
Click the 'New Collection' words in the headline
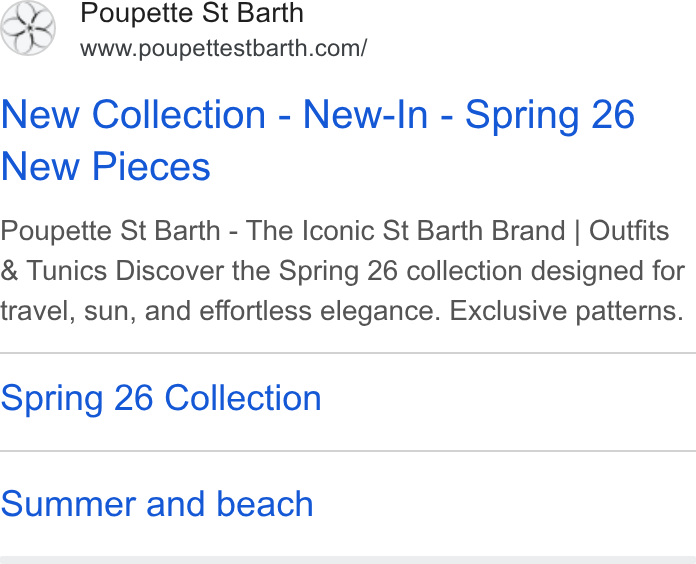(x=134, y=115)
